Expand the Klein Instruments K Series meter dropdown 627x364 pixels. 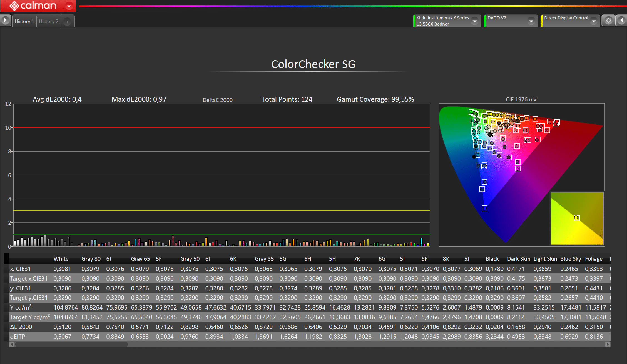coord(475,21)
